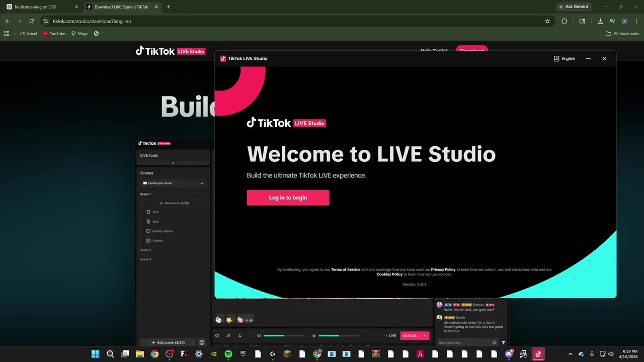Open Spotify from the taskbar
This screenshot has height=362, width=644.
[x=228, y=354]
